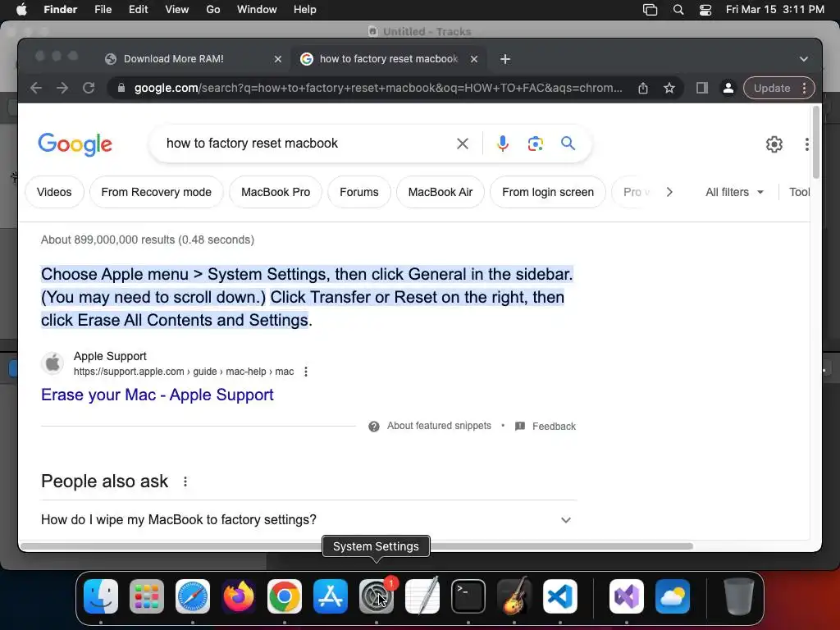Bookmark this page with star icon

pos(669,88)
